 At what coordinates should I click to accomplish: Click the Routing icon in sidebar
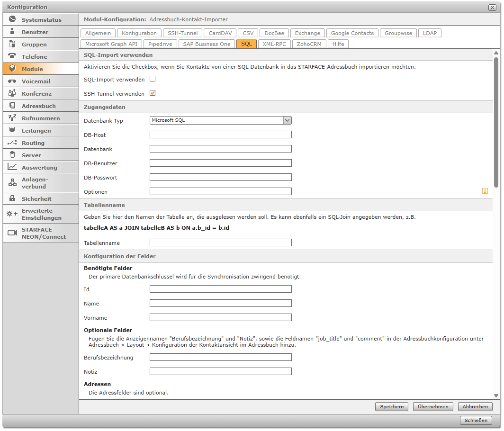pos(12,143)
